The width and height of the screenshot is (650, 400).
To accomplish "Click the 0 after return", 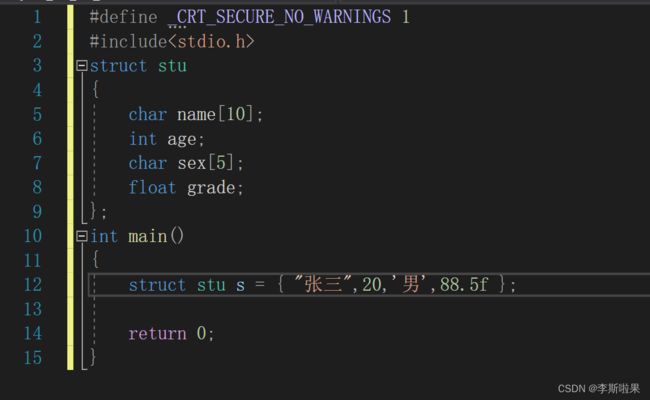I will coord(201,334).
